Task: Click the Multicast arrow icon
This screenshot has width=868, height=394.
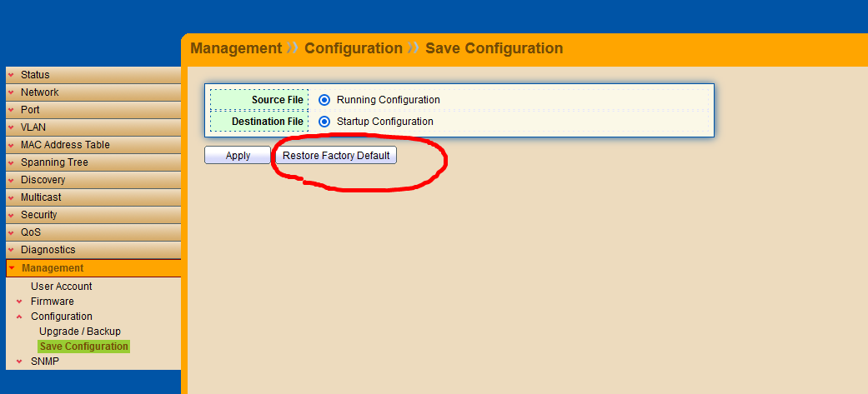Action: coord(12,197)
